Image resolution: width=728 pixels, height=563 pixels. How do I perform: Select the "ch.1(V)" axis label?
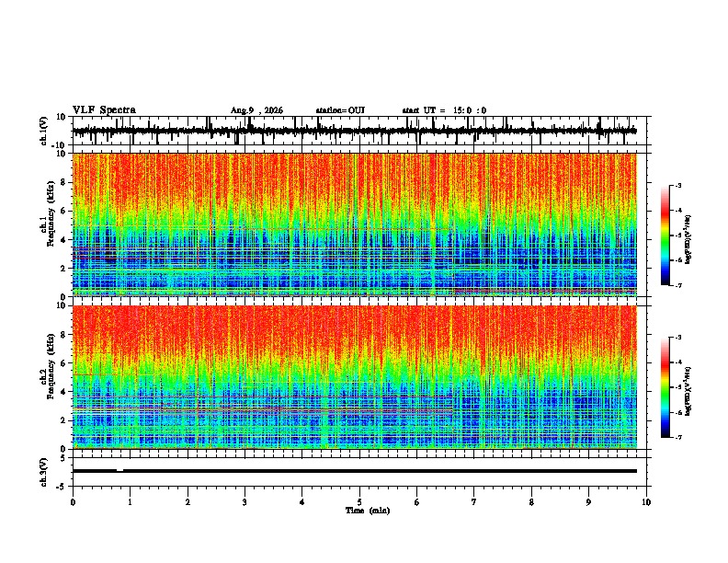tap(44, 131)
